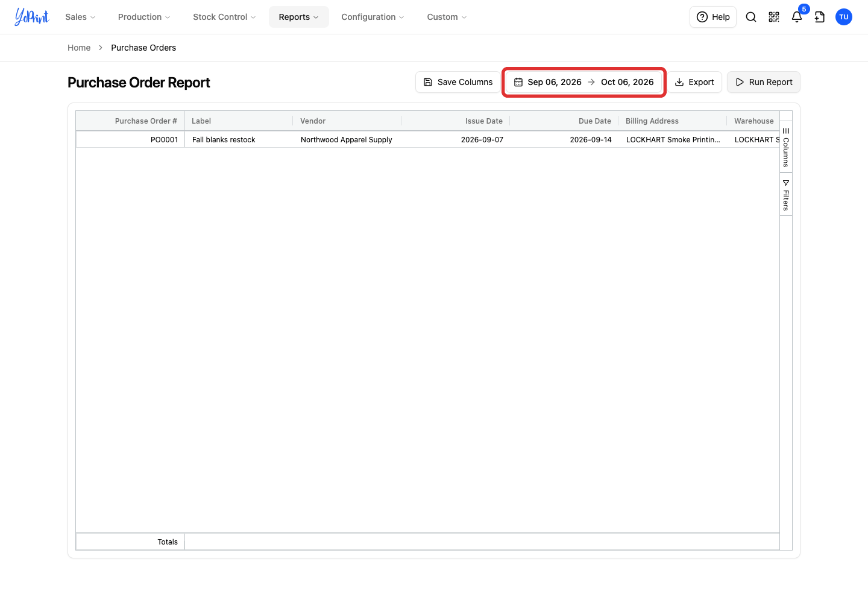Go to the Home breadcrumb
The height and width of the screenshot is (603, 868).
79,48
